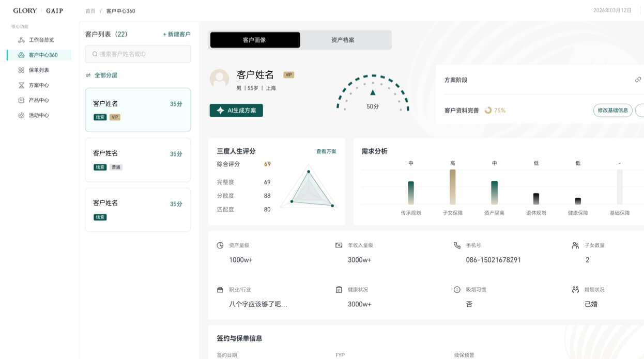Click the 健康保障 bar
644x359 pixels.
tap(578, 201)
